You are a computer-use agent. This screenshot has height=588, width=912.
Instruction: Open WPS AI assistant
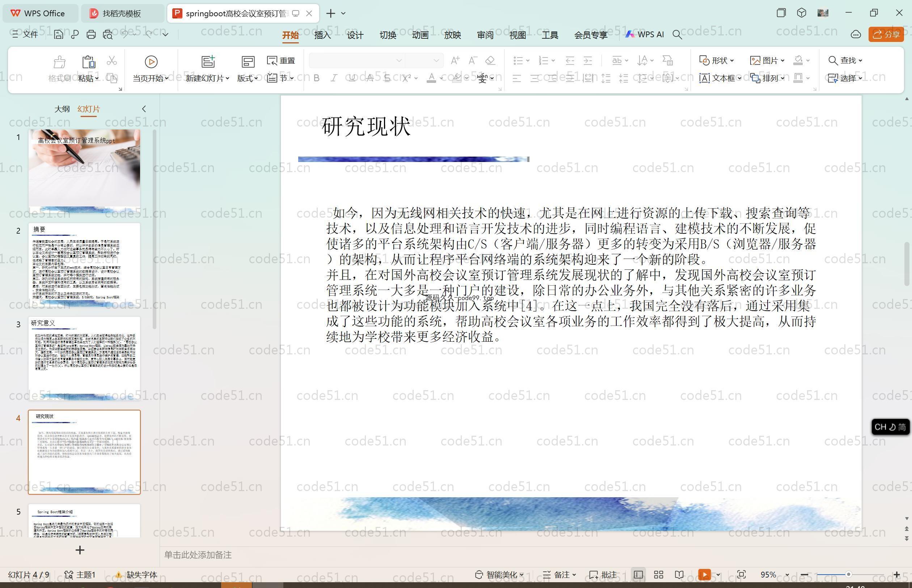pos(645,34)
